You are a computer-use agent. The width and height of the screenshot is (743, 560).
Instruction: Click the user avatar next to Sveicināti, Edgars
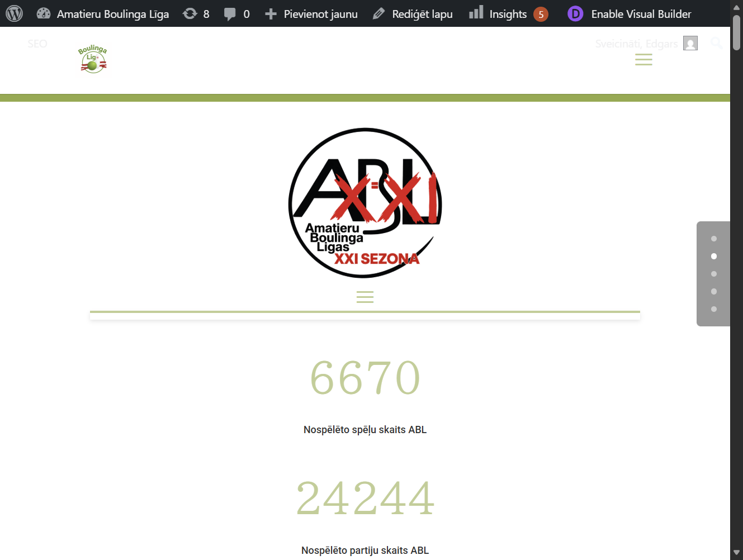pos(690,44)
